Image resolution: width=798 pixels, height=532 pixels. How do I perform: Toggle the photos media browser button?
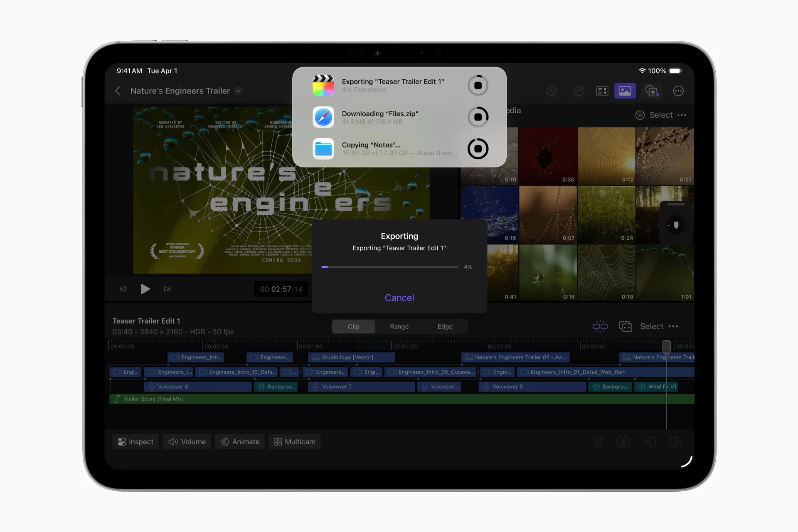(x=625, y=91)
